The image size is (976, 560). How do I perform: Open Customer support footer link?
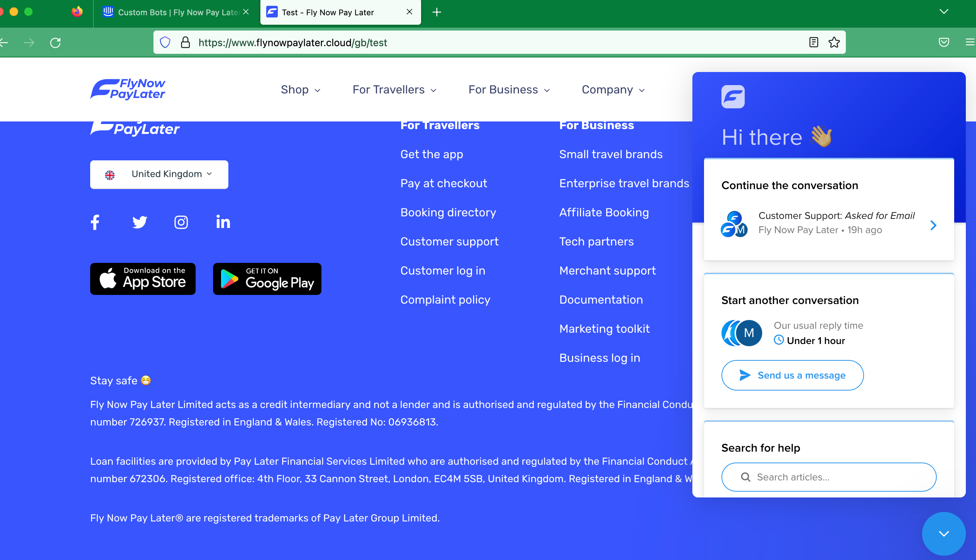449,241
